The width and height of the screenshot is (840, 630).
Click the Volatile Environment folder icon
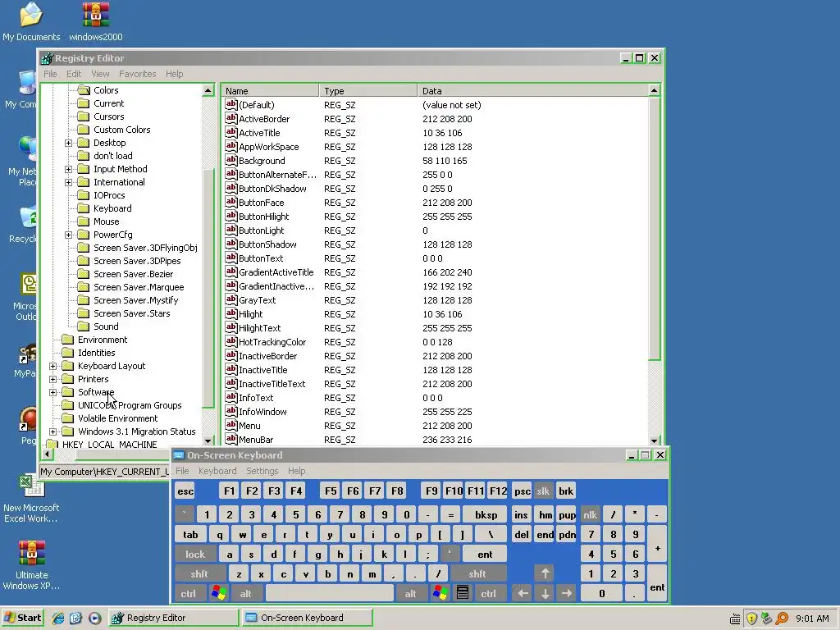pyautogui.click(x=67, y=418)
